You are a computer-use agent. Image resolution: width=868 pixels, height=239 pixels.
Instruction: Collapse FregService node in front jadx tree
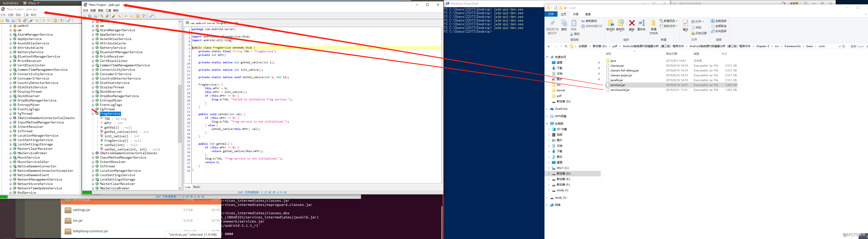coord(93,114)
